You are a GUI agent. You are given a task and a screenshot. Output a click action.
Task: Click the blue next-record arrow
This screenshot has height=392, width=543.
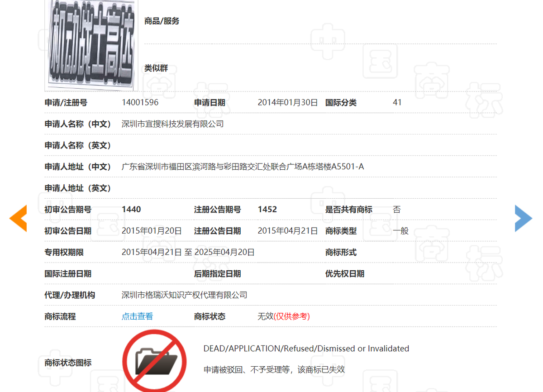pyautogui.click(x=524, y=218)
